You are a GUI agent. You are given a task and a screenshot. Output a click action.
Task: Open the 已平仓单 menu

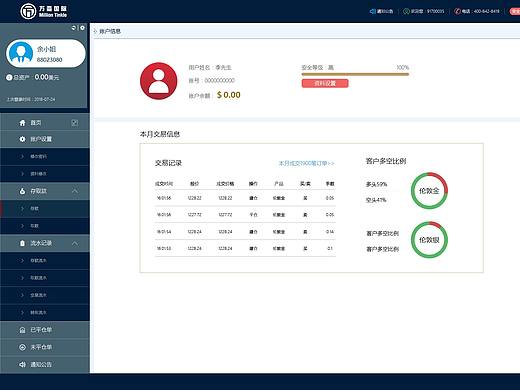[45, 330]
